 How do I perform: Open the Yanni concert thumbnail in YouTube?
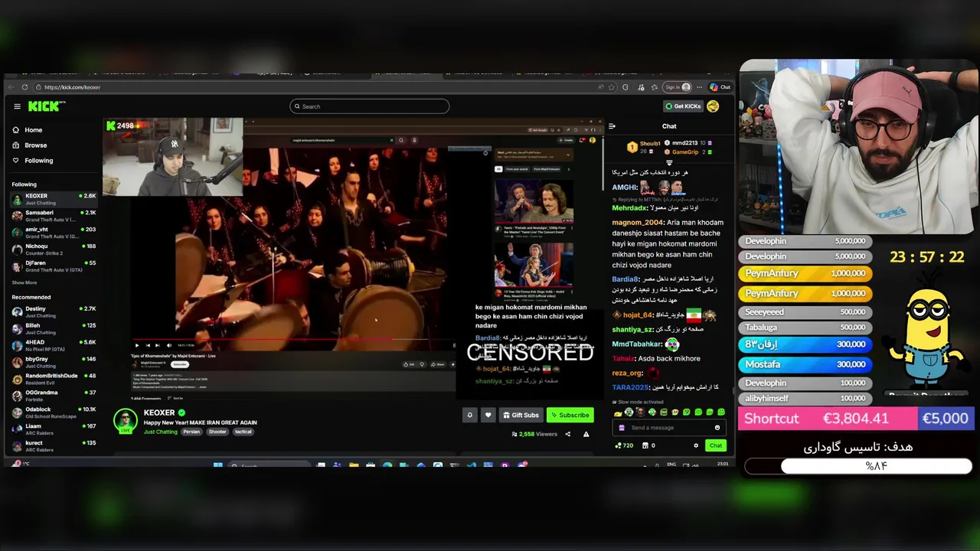pos(534,201)
